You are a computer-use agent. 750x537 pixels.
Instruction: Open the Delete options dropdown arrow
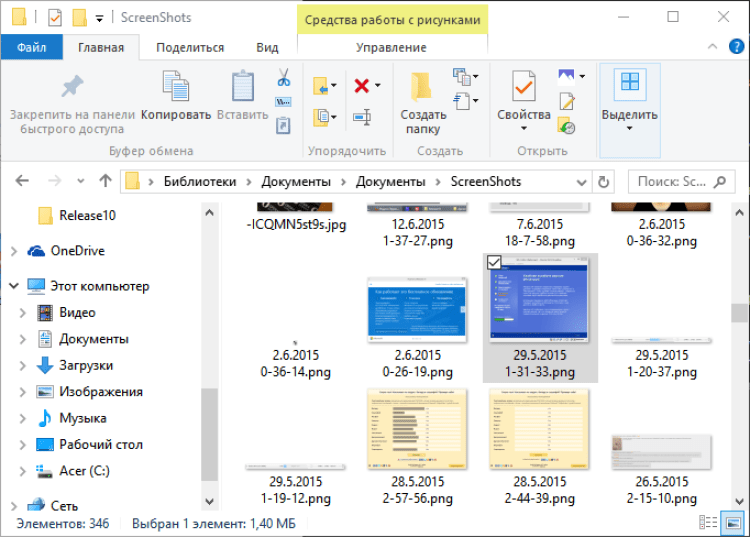378,86
